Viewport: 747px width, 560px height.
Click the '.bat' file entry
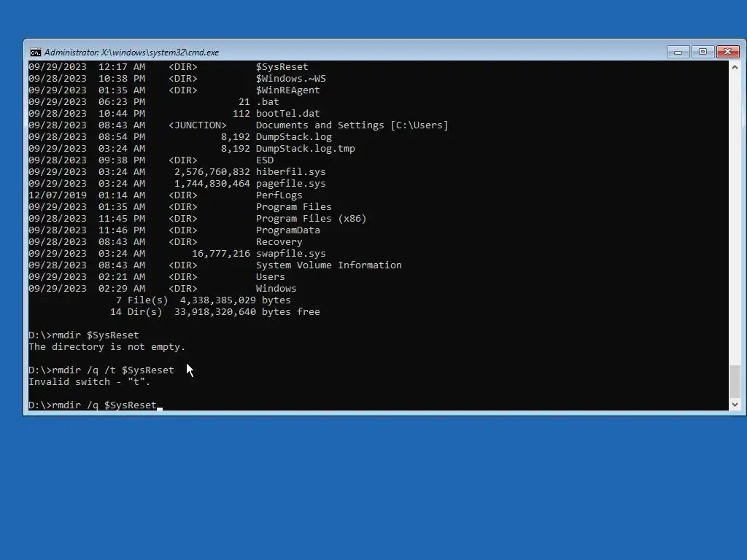pos(267,102)
